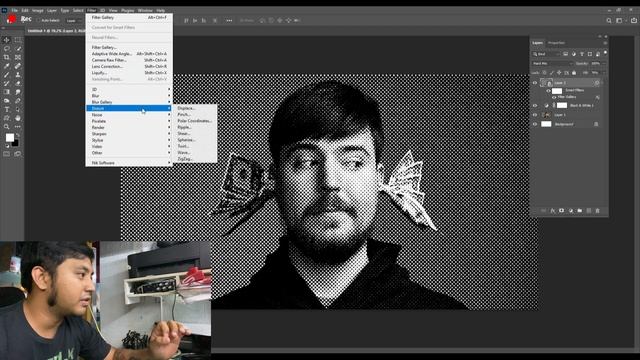Hide the Background layer
The image size is (640, 360).
coord(535,124)
